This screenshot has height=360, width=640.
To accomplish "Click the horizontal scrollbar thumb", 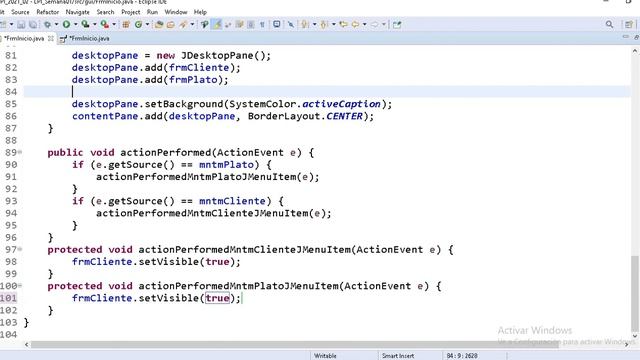I will click(295, 345).
